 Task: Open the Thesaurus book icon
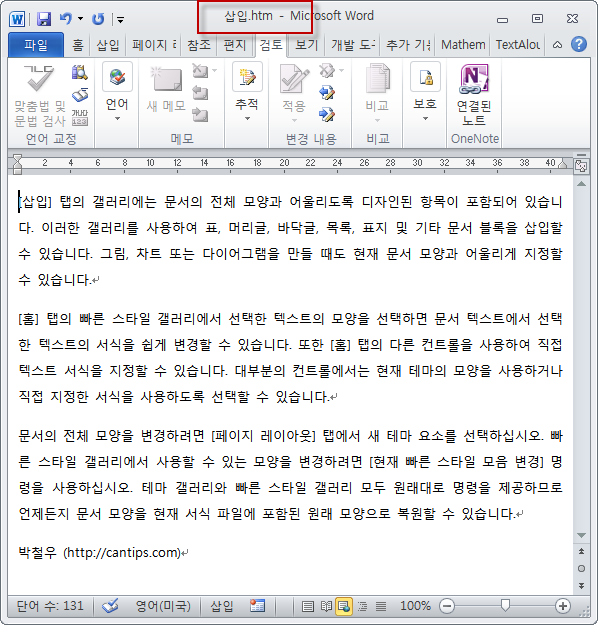tap(80, 95)
